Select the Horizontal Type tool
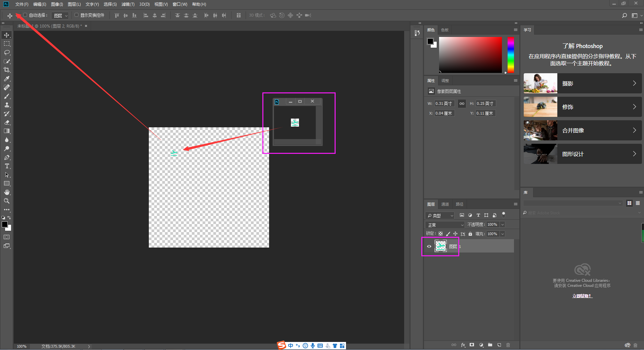644x350 pixels. pos(7,166)
